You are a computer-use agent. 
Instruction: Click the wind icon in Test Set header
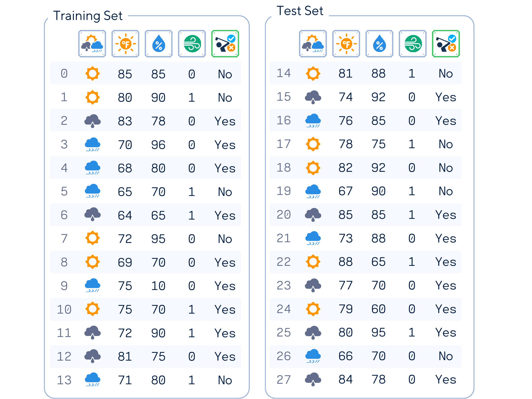point(413,44)
